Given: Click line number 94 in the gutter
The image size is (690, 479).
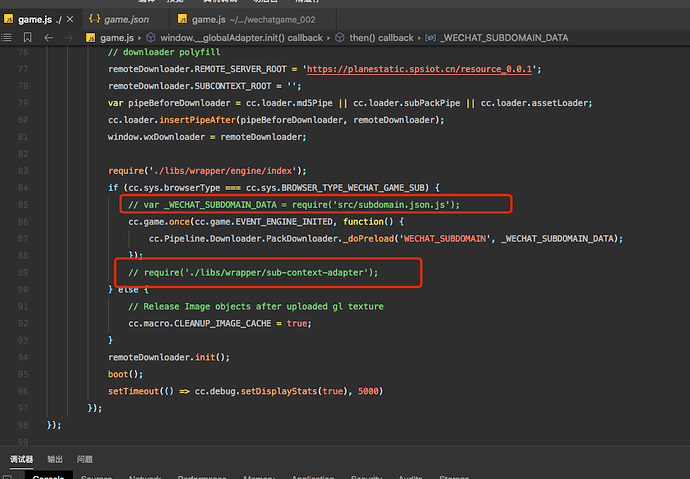Looking at the screenshot, I should point(23,357).
